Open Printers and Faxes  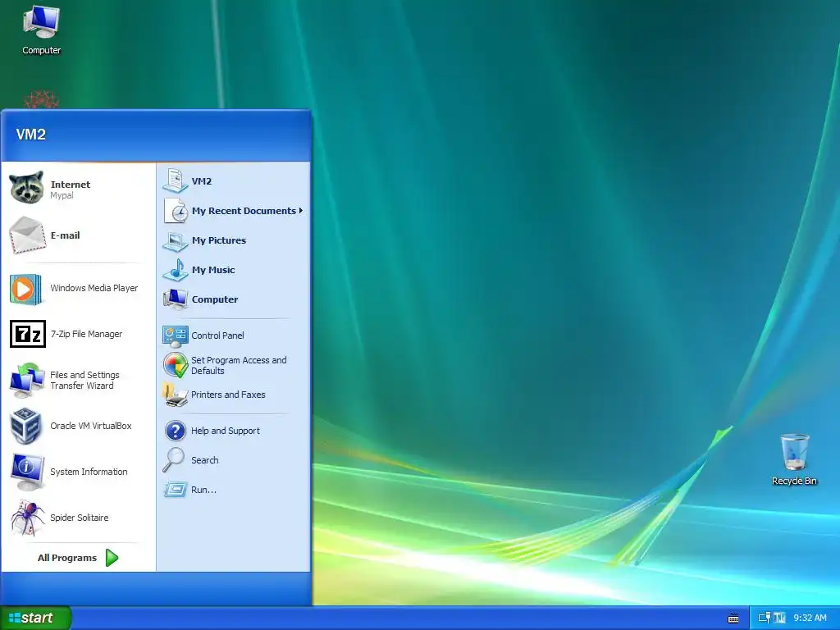click(x=233, y=395)
